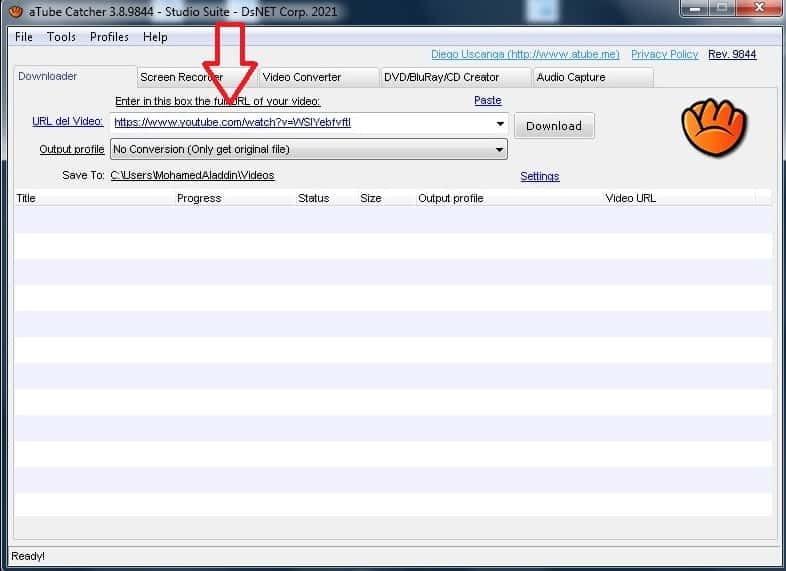Select the Downloader tab
The image size is (786, 571).
pyautogui.click(x=48, y=76)
